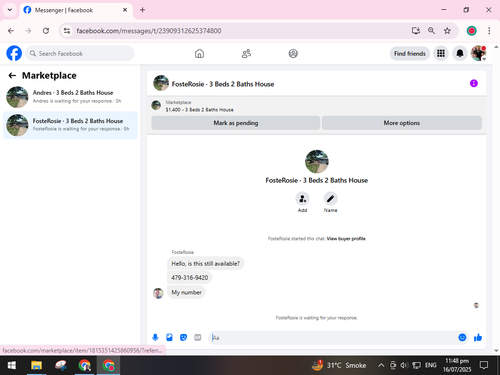Close the Messenger | Facebook tab
The height and width of the screenshot is (375, 500).
[x=125, y=10]
